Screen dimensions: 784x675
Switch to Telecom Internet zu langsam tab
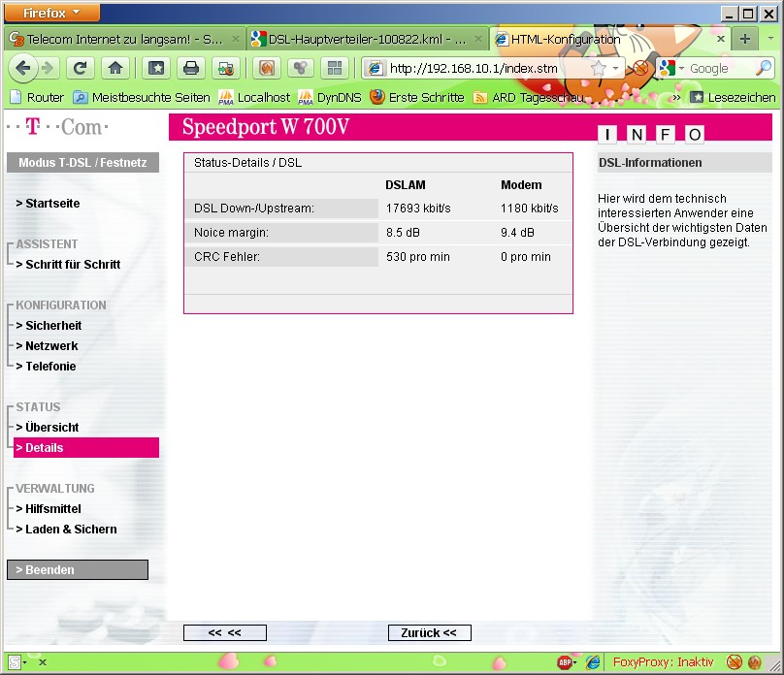coord(125,39)
